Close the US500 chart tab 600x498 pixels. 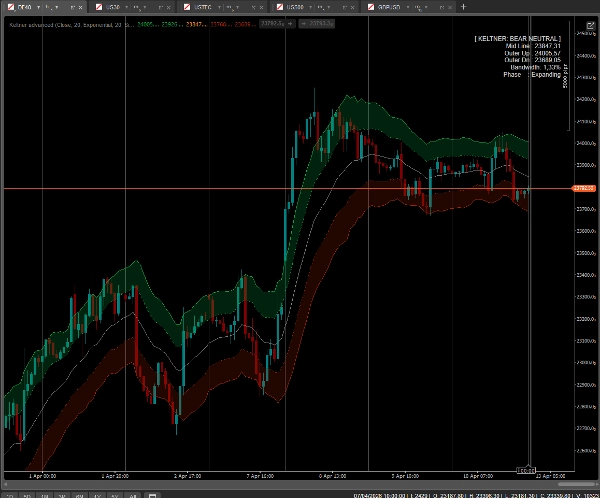click(349, 7)
